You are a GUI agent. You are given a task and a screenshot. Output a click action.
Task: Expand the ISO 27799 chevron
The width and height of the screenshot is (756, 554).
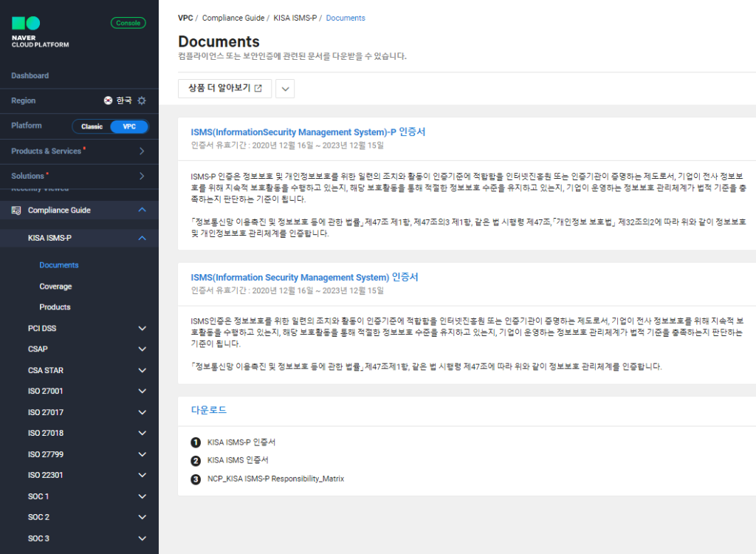coord(142,454)
